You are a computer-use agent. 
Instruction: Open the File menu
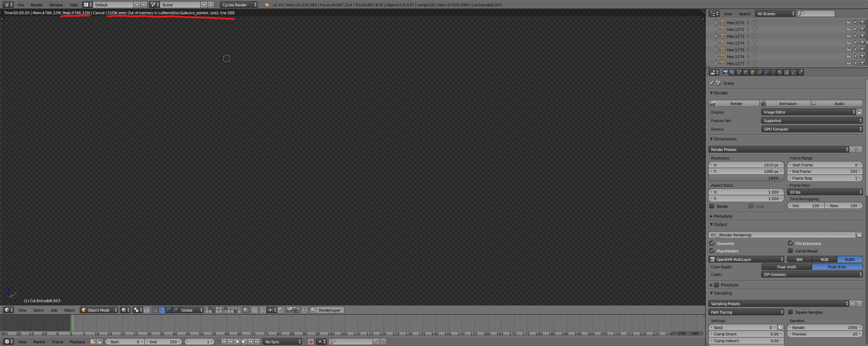[21, 5]
